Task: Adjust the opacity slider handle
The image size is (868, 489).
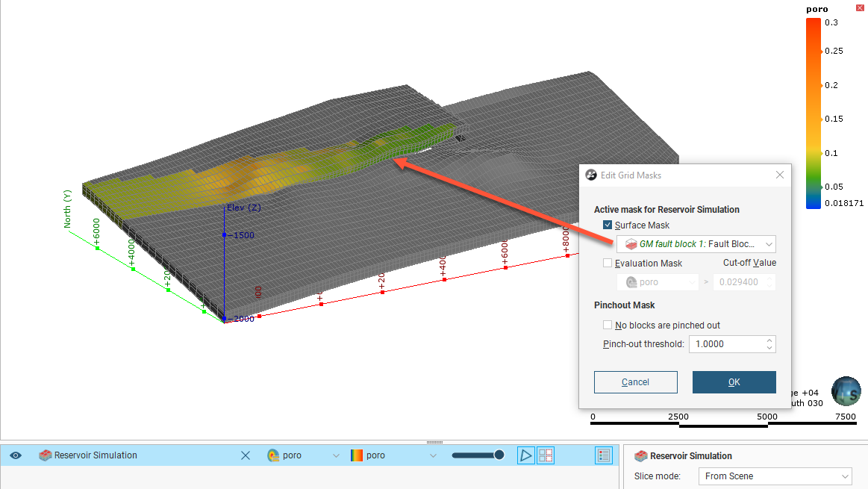Action: pos(499,455)
